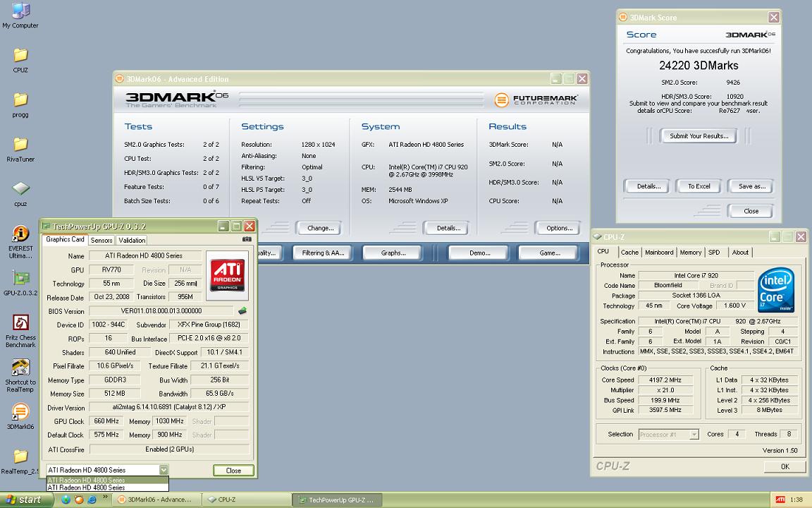Click the Intel Core i7 logo in CPU-Z
The width and height of the screenshot is (812, 508).
point(776,290)
